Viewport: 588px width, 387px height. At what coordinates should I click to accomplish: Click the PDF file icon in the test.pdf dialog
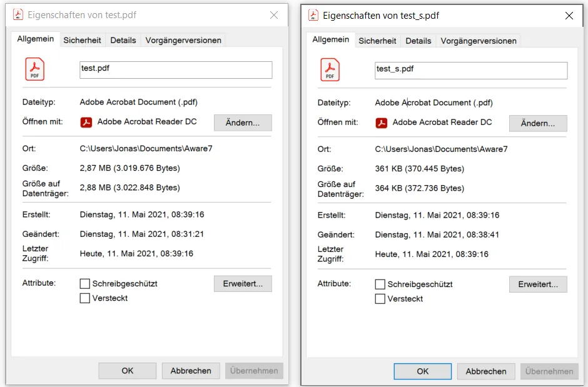[34, 69]
